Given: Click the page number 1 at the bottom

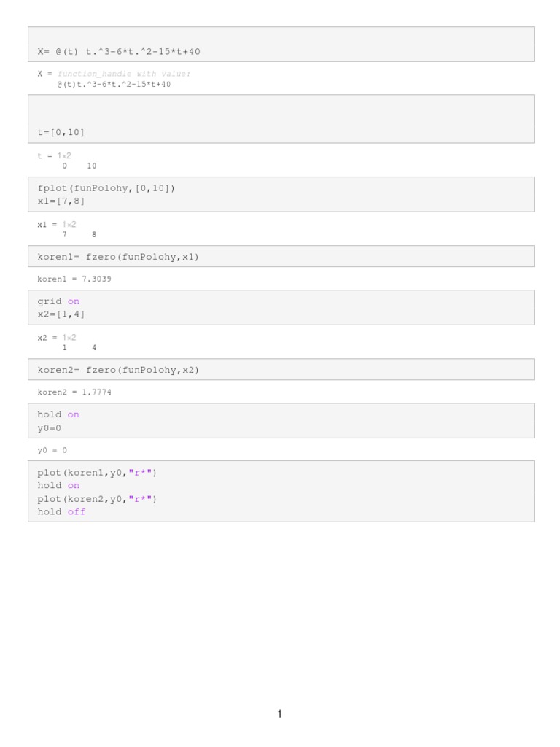Looking at the screenshot, I should coord(279,714).
